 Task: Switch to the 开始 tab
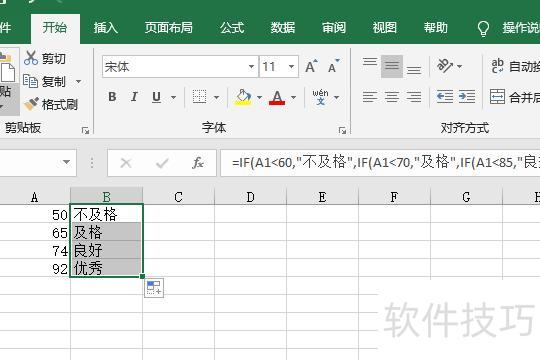click(55, 28)
